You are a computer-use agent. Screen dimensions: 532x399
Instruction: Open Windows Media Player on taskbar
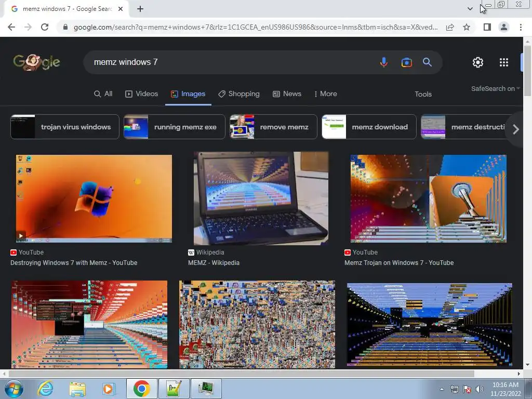pyautogui.click(x=109, y=389)
